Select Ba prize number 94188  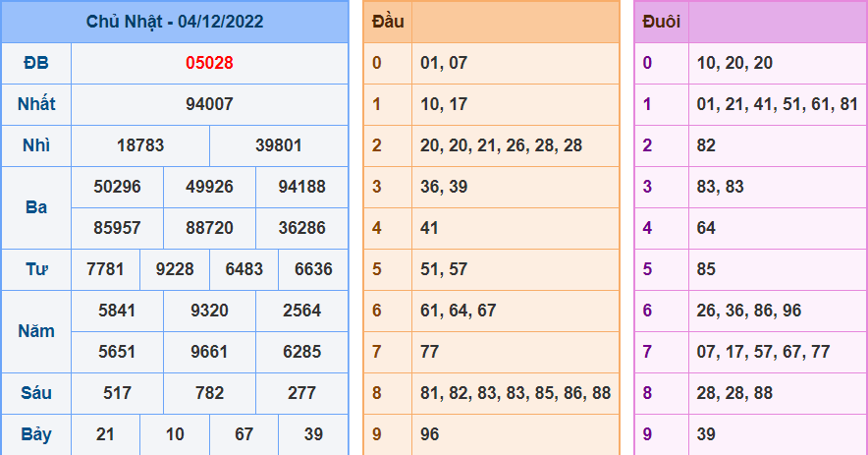301,186
